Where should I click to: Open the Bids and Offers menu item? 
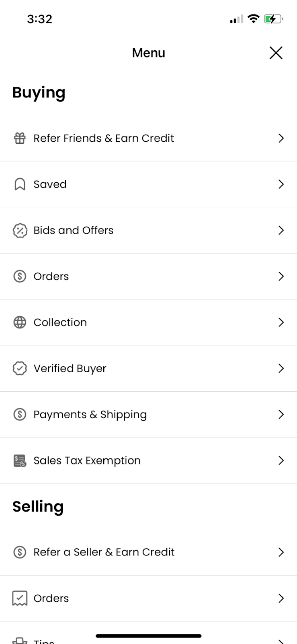pyautogui.click(x=74, y=230)
